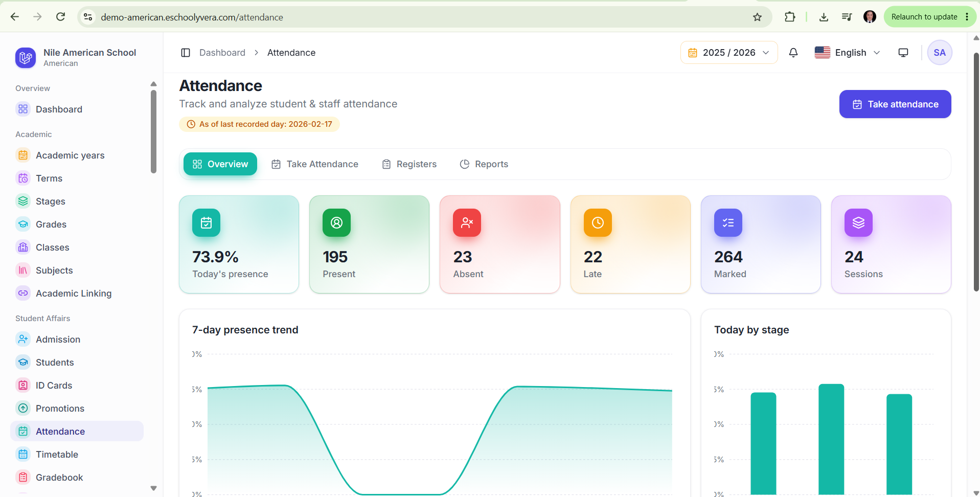Screen dimensions: 980x497
Task: Click the 7-day presence trend heading
Action: pos(245,330)
